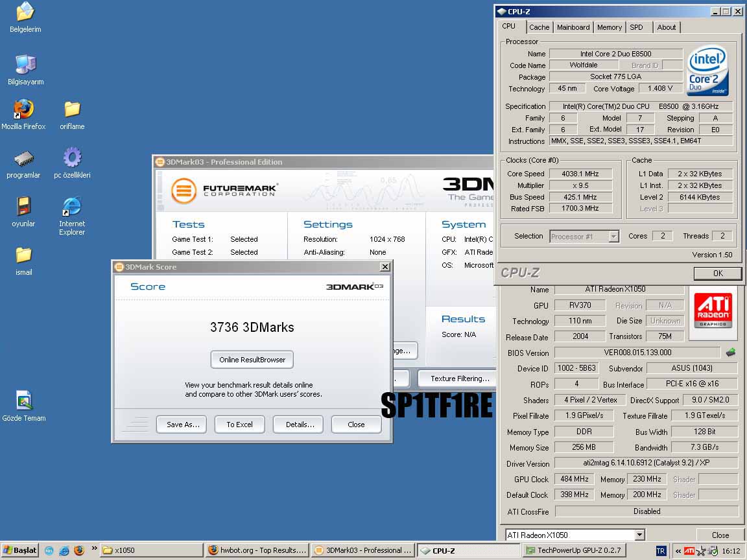Click Save As in 3DMark Score
Screen dimensions: 747x560
183,425
